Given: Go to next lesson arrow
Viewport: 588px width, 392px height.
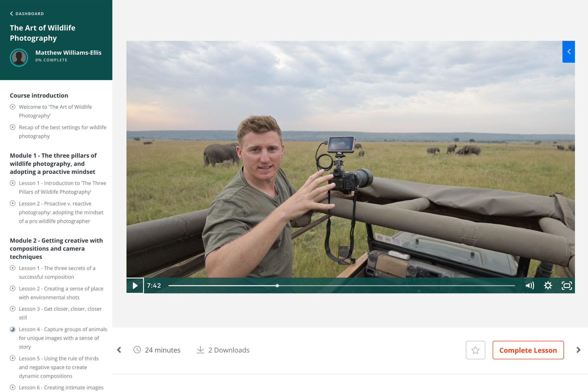Looking at the screenshot, I should tap(578, 350).
